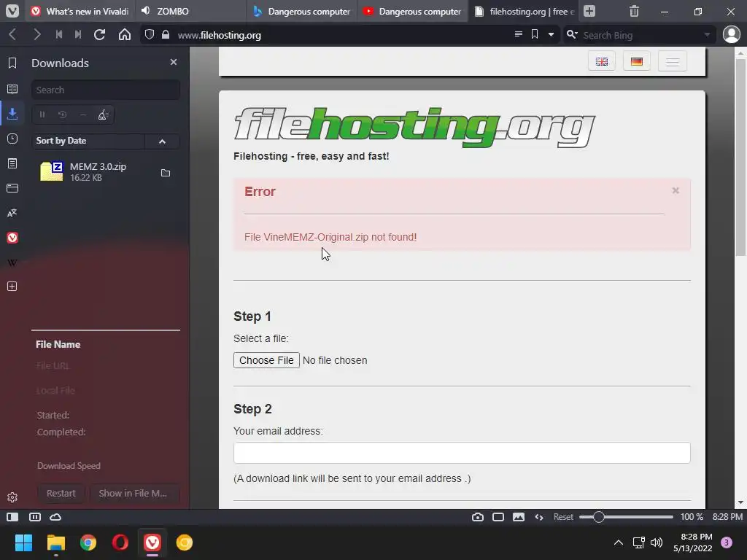This screenshot has height=560, width=747.
Task: Open the sync cloud status icon
Action: click(55, 517)
